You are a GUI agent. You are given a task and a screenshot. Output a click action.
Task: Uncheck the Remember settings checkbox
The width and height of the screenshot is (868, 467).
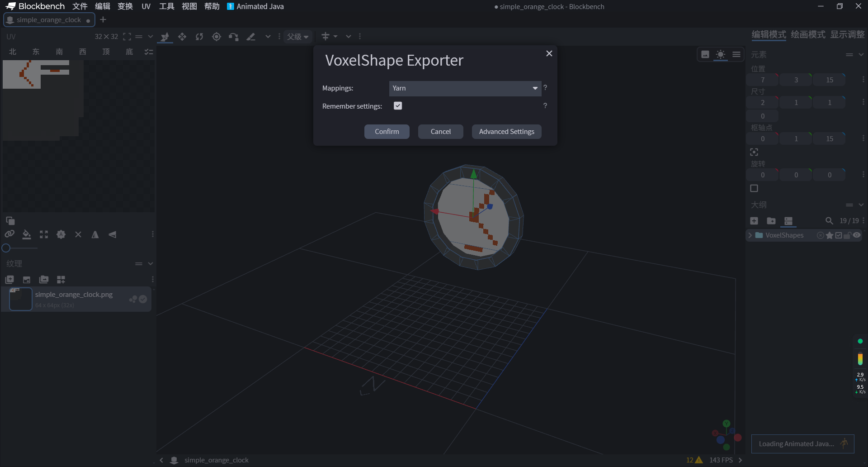tap(398, 106)
